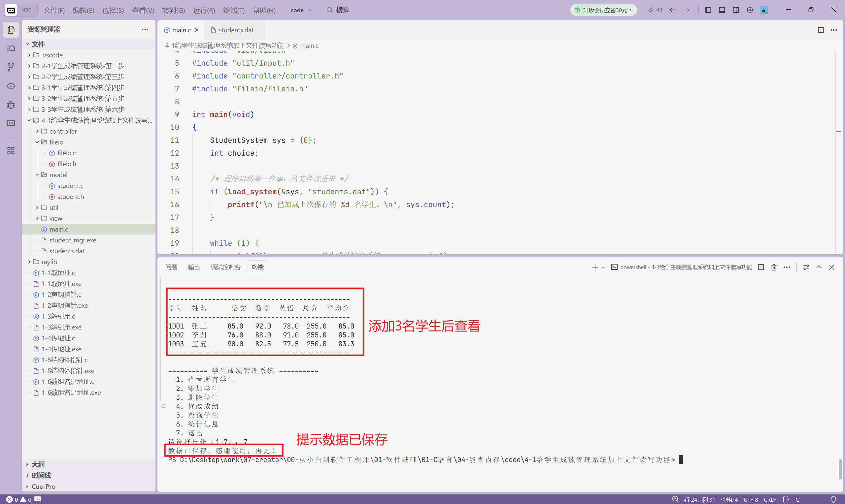845x504 pixels.
Task: Open Remote Explorer monitor icon
Action: tap(11, 124)
